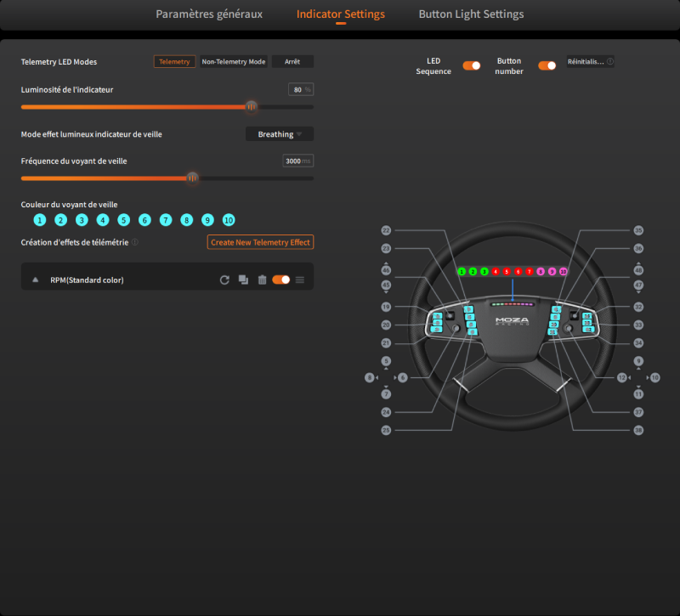
Task: Refresh the RPM(Standard color) telemetry effect
Action: tap(224, 278)
